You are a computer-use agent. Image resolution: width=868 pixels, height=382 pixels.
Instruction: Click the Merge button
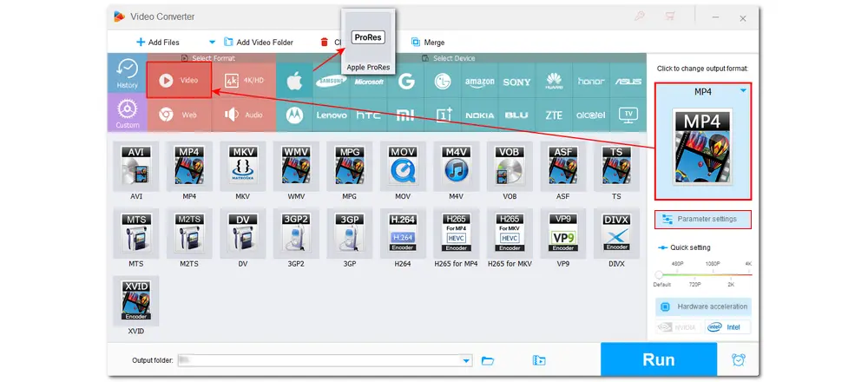428,42
